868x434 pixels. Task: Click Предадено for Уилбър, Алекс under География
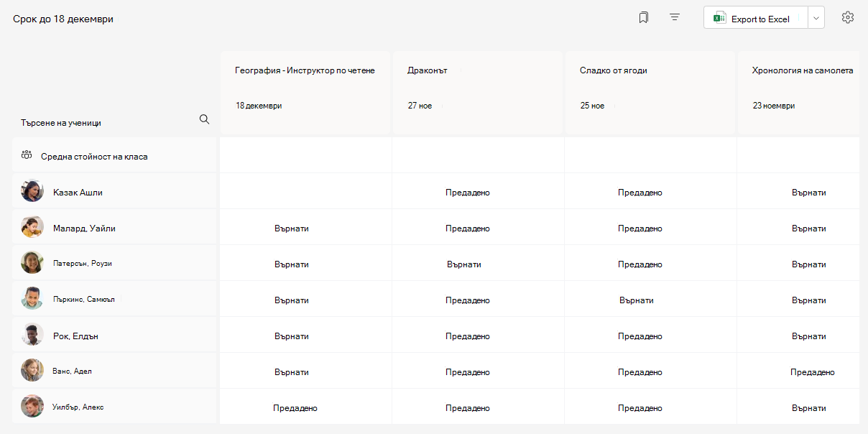point(295,408)
